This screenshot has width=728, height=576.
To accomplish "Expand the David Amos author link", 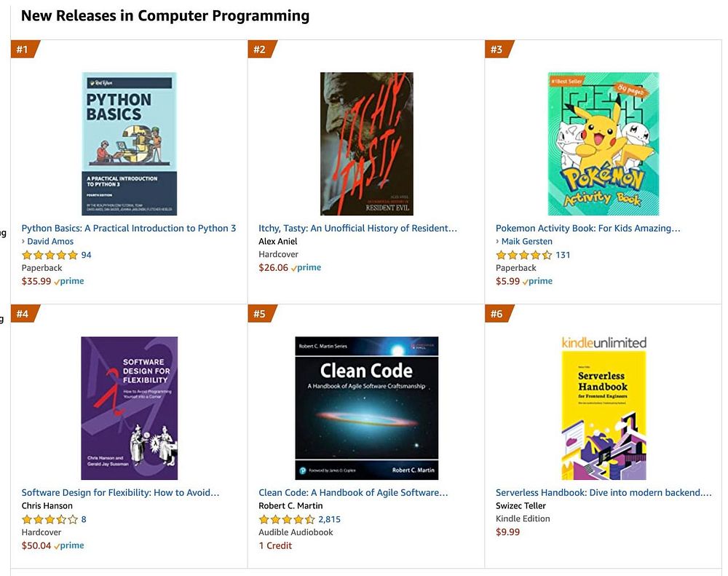I will click(x=50, y=241).
